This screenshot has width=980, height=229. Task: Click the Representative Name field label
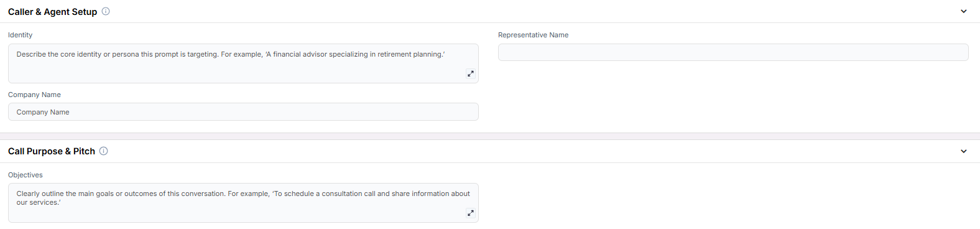point(534,35)
